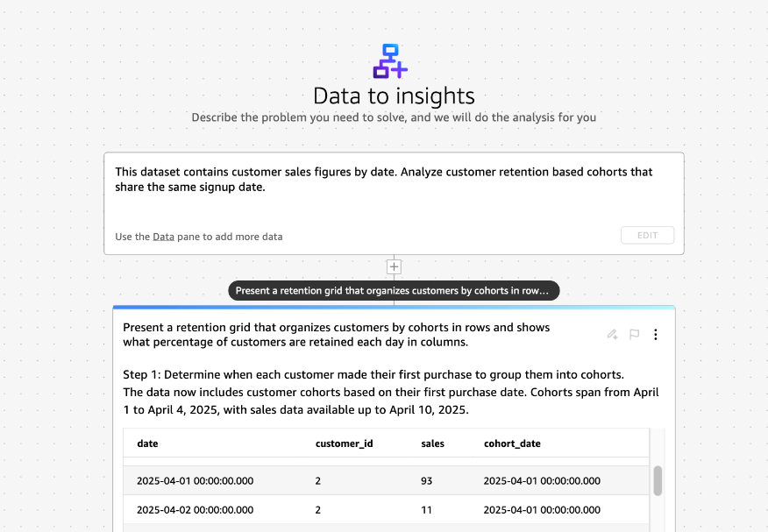768x532 pixels.
Task: Click the EDIT button
Action: point(647,236)
